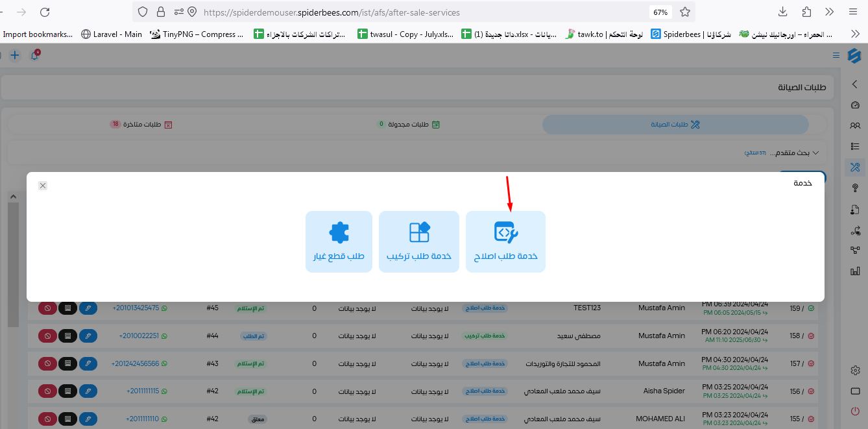Click customer name TEST123
Image resolution: width=868 pixels, height=429 pixels.
(587, 308)
